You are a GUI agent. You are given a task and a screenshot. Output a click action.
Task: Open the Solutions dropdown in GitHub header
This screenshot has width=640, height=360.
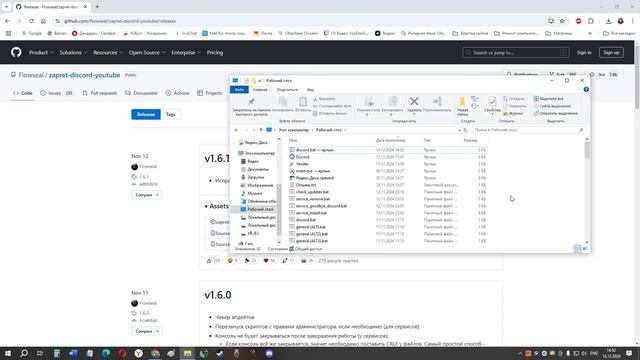tap(73, 52)
